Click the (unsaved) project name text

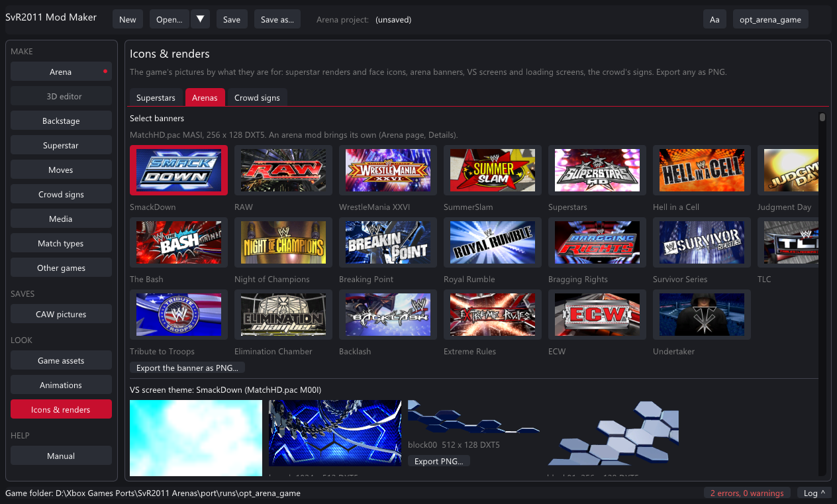[393, 19]
